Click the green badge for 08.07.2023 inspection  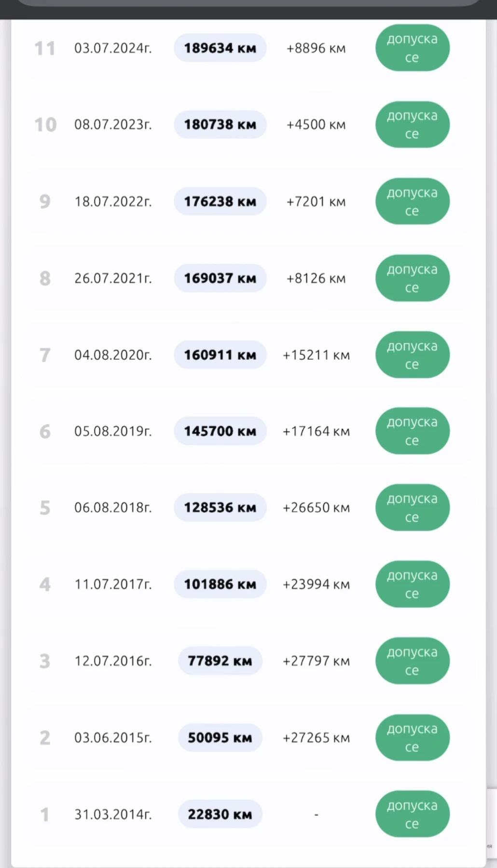tap(413, 124)
